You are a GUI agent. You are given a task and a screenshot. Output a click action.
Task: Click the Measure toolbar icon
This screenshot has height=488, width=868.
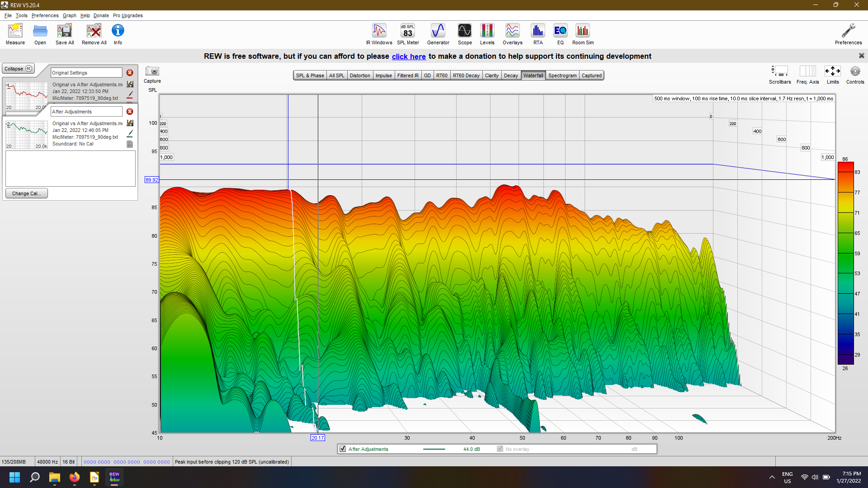point(15,34)
